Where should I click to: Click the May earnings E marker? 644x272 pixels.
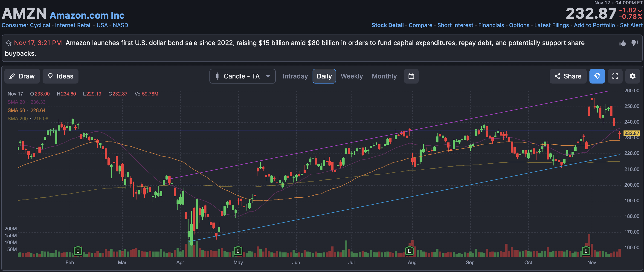pyautogui.click(x=238, y=251)
